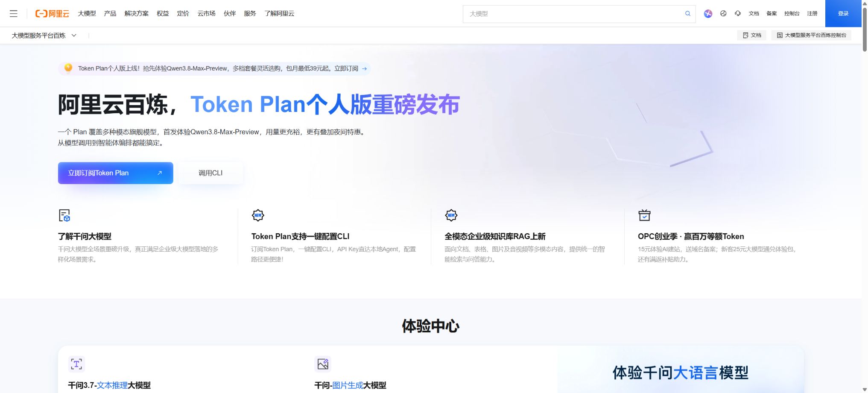Expand the 大模型服务平台百炼 dropdown
This screenshot has height=393, width=868.
pos(44,35)
